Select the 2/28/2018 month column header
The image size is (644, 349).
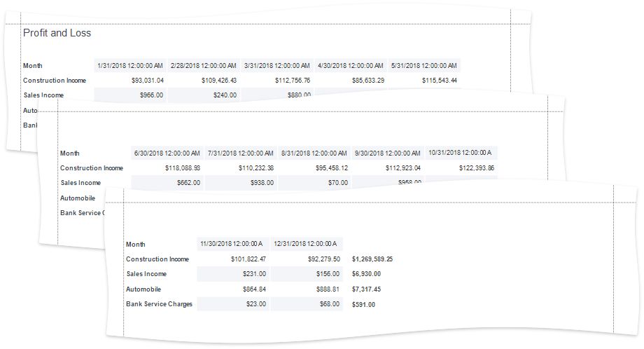pyautogui.click(x=204, y=65)
